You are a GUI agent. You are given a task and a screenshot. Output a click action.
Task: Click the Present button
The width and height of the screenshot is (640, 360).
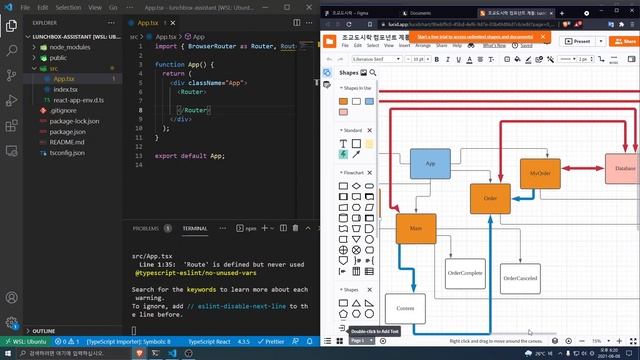click(578, 42)
